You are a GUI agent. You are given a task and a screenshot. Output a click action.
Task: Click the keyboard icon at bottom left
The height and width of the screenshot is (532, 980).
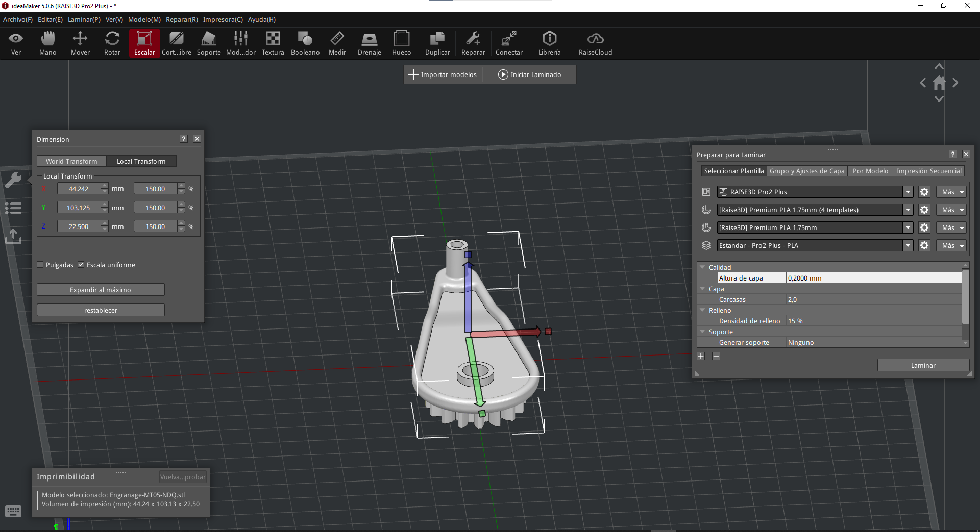coord(13,511)
